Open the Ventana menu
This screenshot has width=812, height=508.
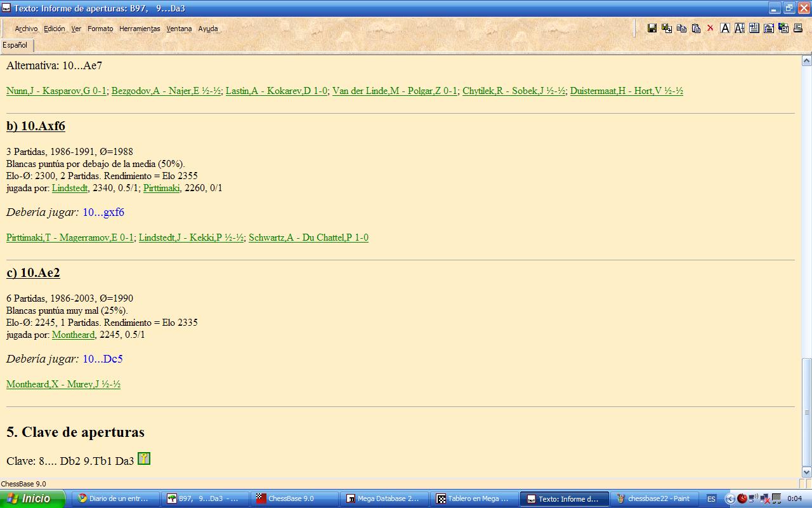point(179,29)
